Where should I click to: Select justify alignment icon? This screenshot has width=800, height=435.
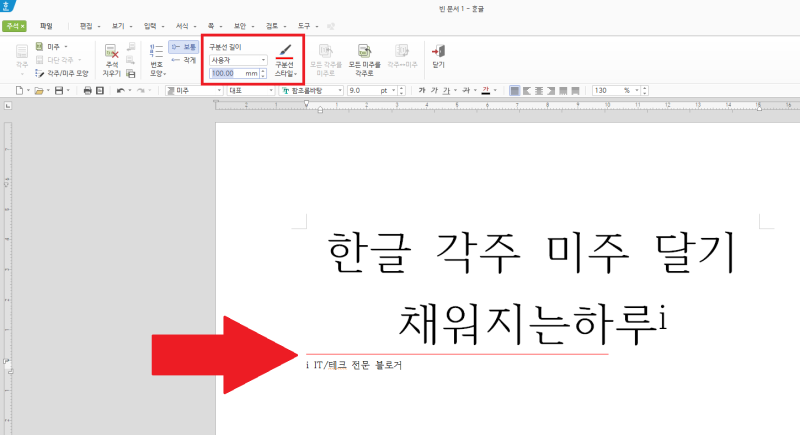click(x=515, y=91)
